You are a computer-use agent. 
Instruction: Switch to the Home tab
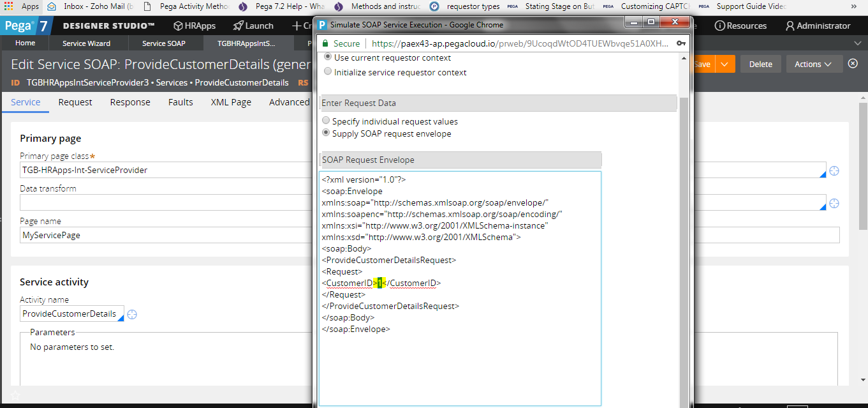(x=26, y=43)
